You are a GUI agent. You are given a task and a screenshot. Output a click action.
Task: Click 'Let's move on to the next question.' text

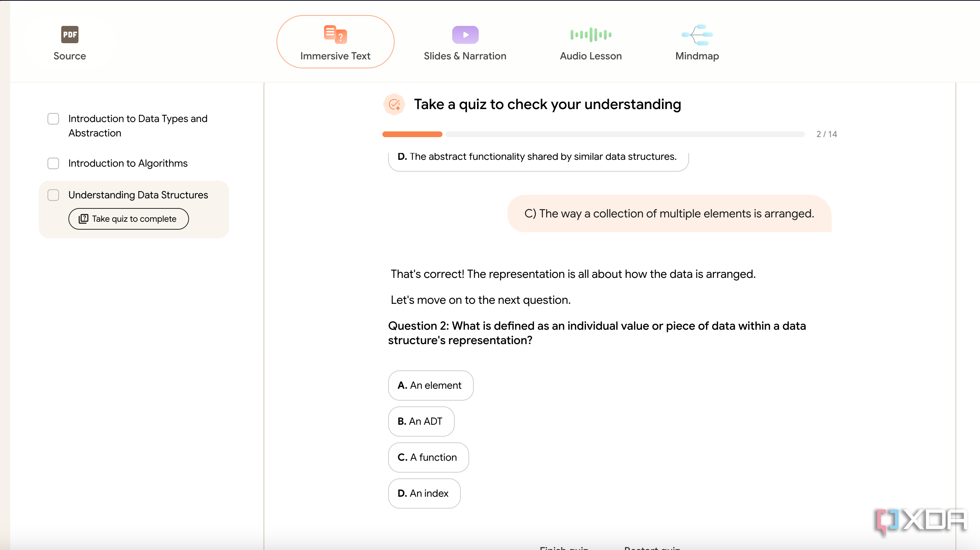coord(481,300)
